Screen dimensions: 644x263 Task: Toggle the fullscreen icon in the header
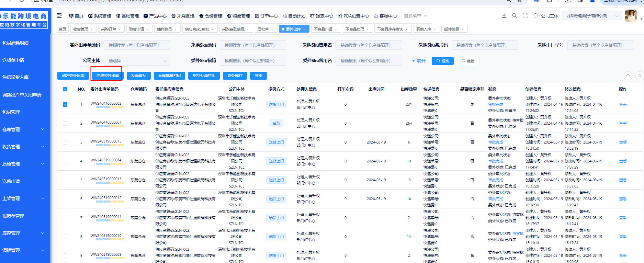[525, 15]
